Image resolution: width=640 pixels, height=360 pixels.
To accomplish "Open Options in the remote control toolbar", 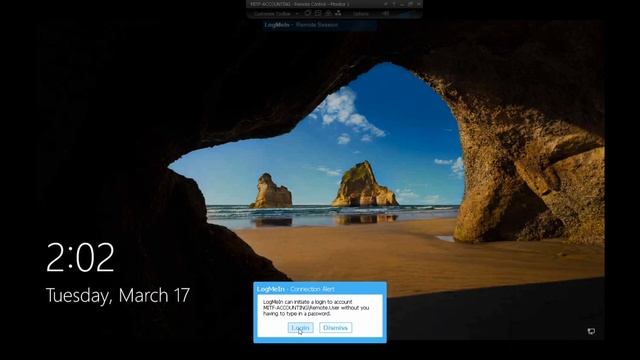I will pyautogui.click(x=361, y=14).
